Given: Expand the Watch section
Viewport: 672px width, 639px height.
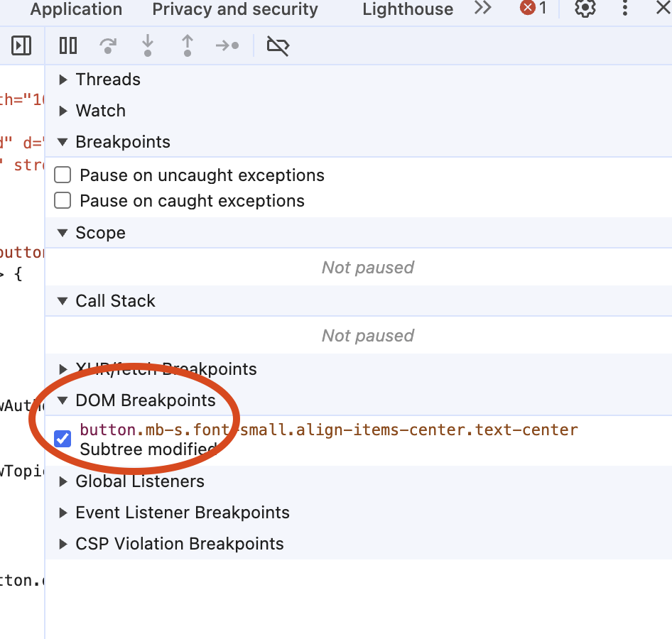Looking at the screenshot, I should click(x=63, y=111).
